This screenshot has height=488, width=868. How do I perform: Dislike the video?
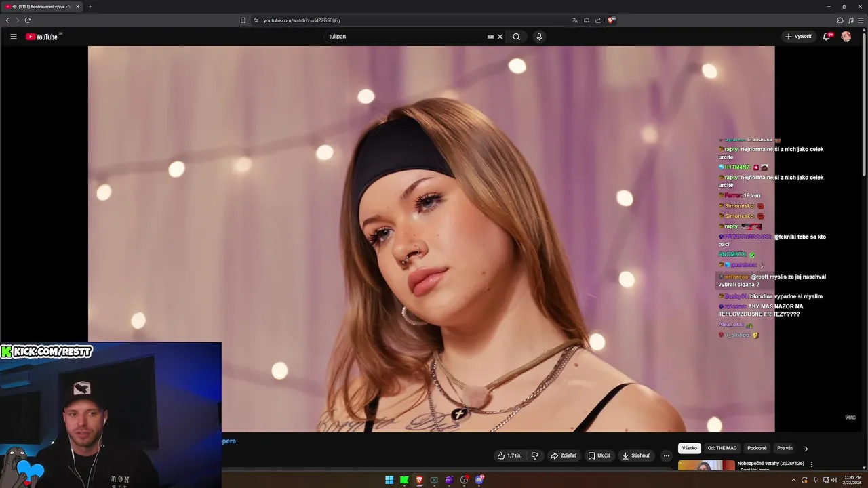tap(534, 455)
